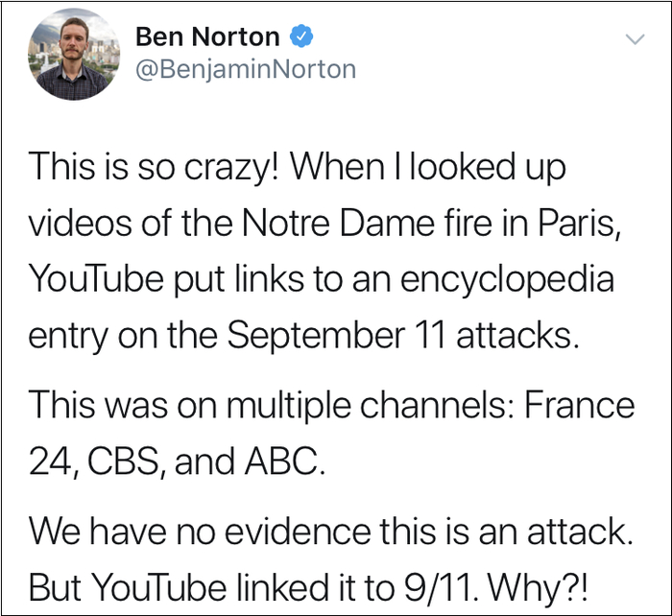This screenshot has width=672, height=616.
Task: Visit the @BenjaminNorton handle
Action: click(246, 69)
